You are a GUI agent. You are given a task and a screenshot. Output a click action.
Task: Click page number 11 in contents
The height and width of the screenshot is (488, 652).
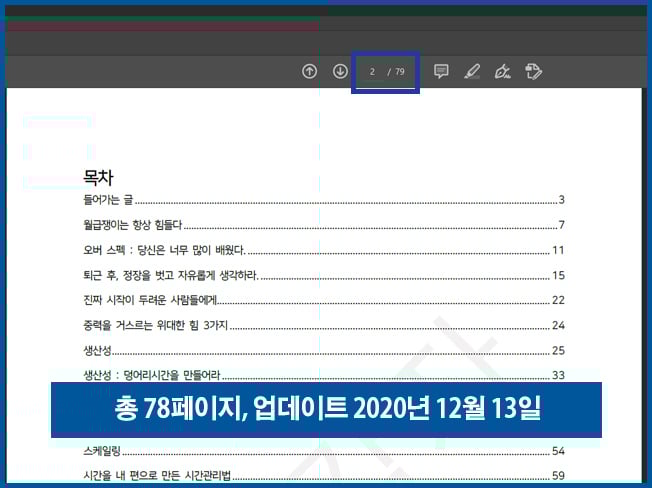(558, 250)
